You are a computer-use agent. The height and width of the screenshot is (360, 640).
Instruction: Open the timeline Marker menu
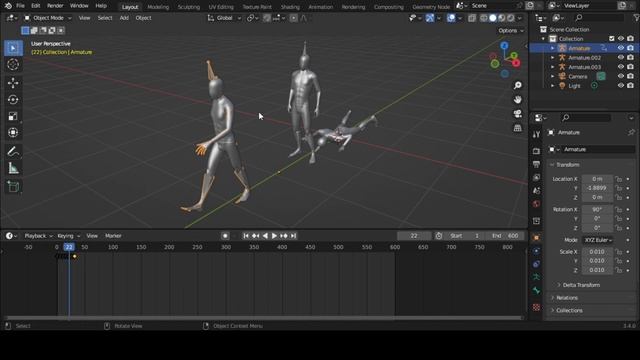[x=113, y=236]
